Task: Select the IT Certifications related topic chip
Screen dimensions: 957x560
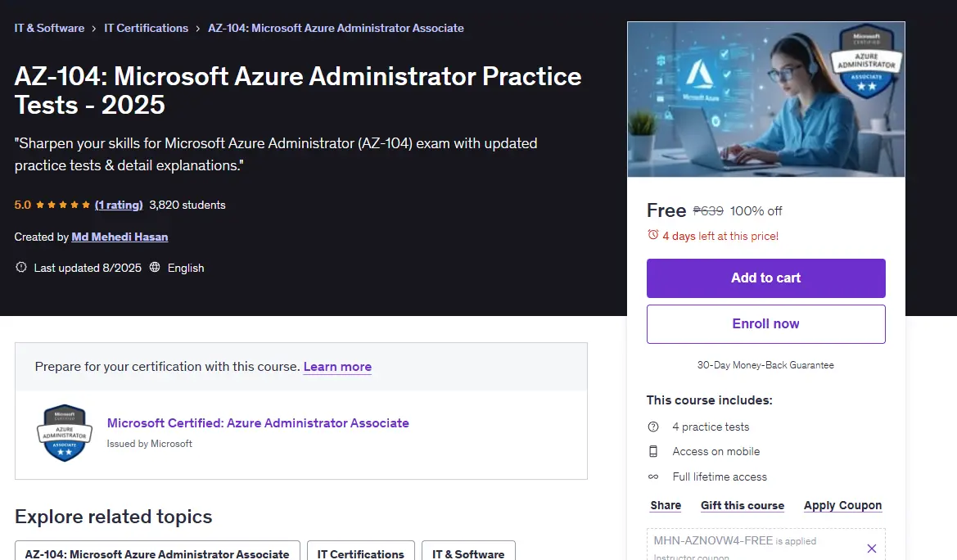Action: pos(361,552)
